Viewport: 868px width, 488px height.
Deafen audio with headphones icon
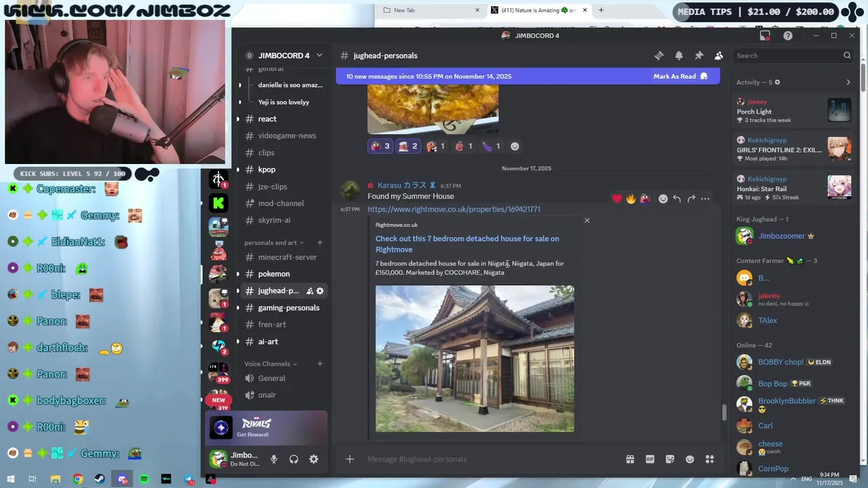coord(294,459)
